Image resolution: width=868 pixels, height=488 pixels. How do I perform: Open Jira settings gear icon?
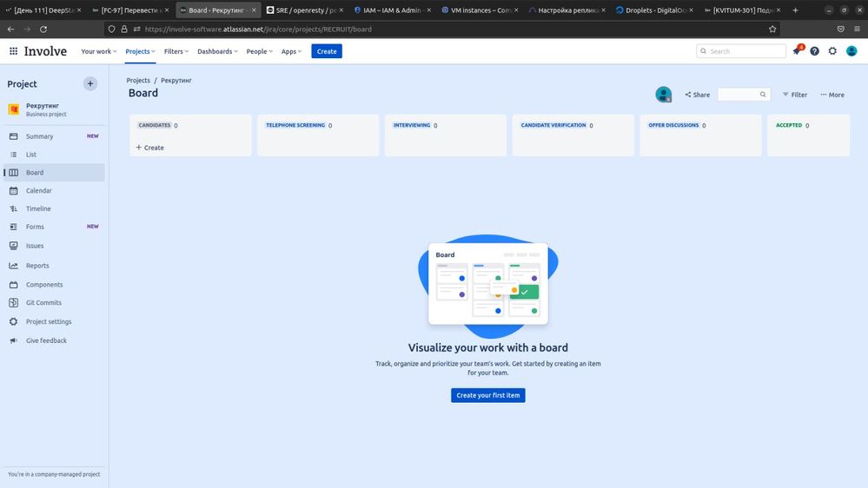pos(832,51)
